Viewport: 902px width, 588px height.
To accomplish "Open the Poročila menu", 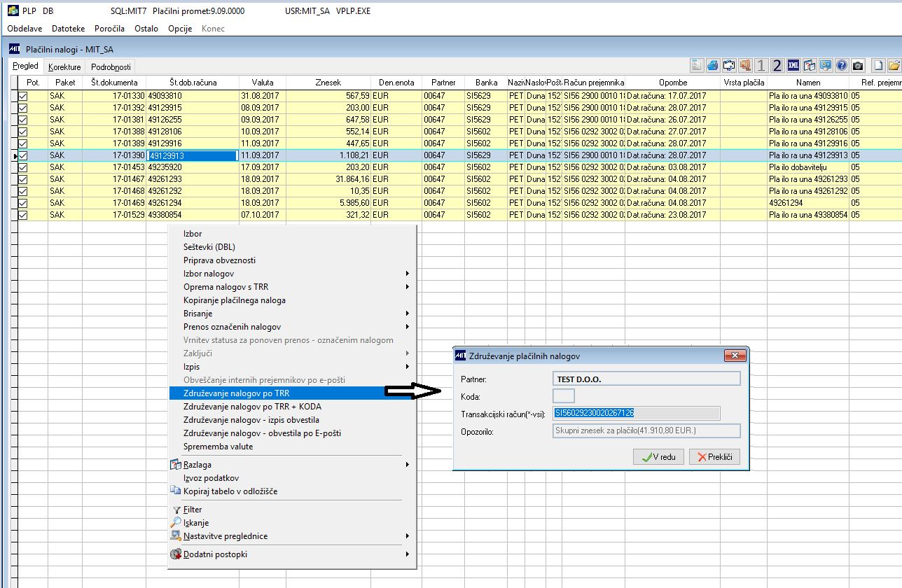I will (109, 29).
